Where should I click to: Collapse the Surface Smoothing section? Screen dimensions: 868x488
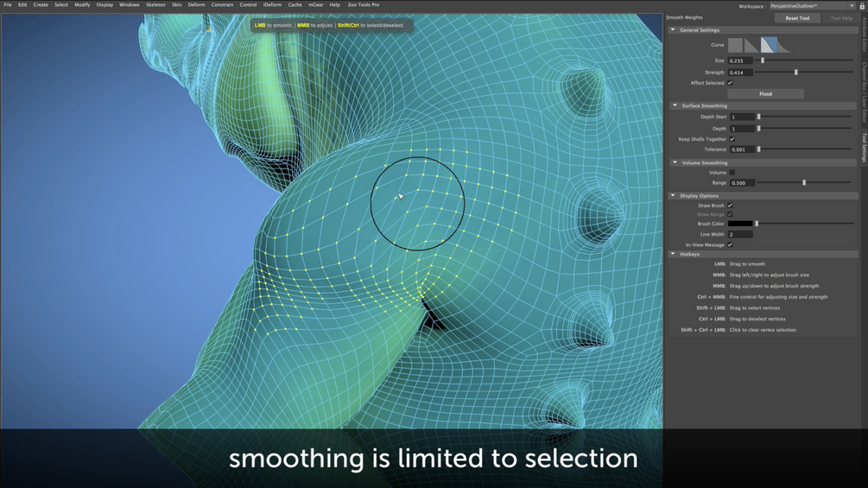(675, 105)
